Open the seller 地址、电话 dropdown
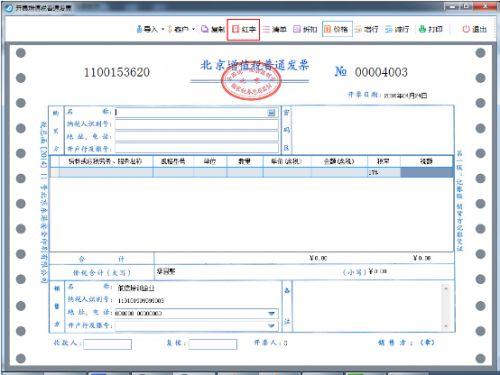500x375 pixels. (x=271, y=313)
